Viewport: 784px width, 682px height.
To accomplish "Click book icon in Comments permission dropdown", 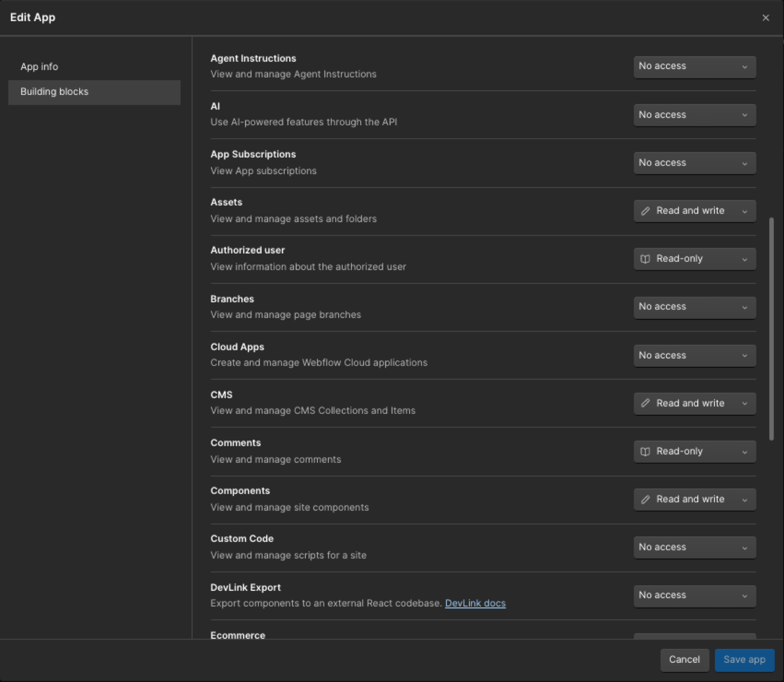I will pyautogui.click(x=645, y=452).
